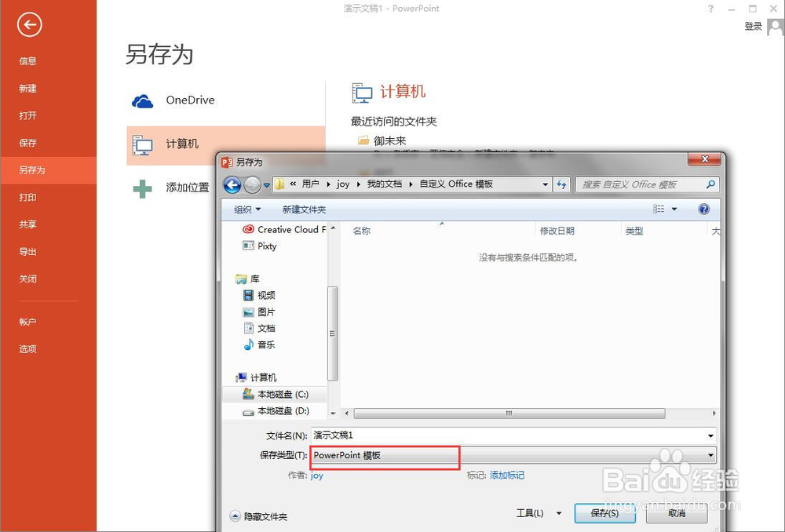Click the 取消 button
The height and width of the screenshot is (532, 785).
click(677, 513)
